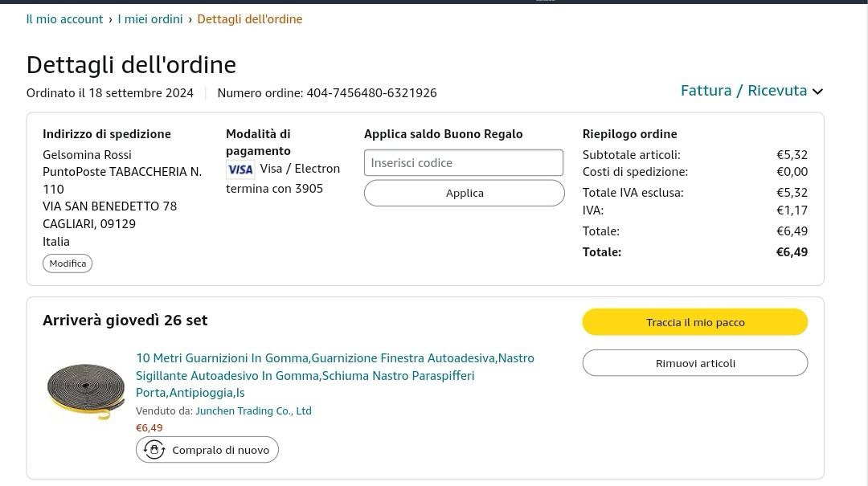Click the Dettagli dell'ordine breadcrumb item
Viewport: 868px width, 486px height.
pyautogui.click(x=249, y=18)
